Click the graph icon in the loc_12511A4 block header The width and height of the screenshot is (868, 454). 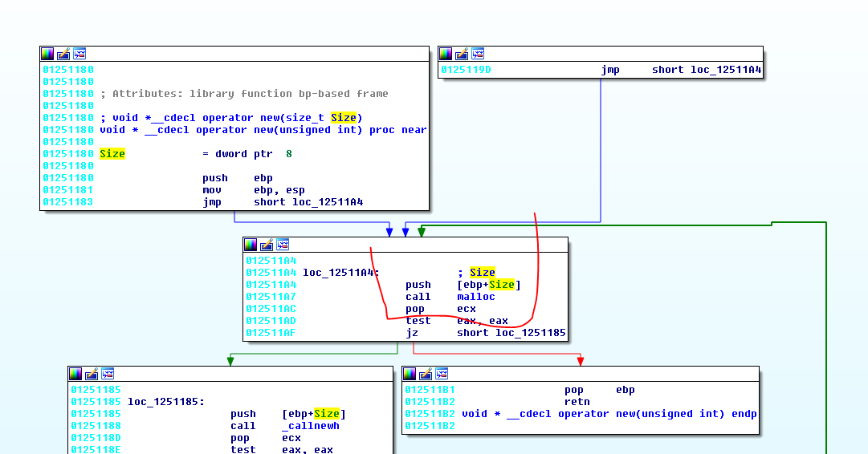[283, 245]
